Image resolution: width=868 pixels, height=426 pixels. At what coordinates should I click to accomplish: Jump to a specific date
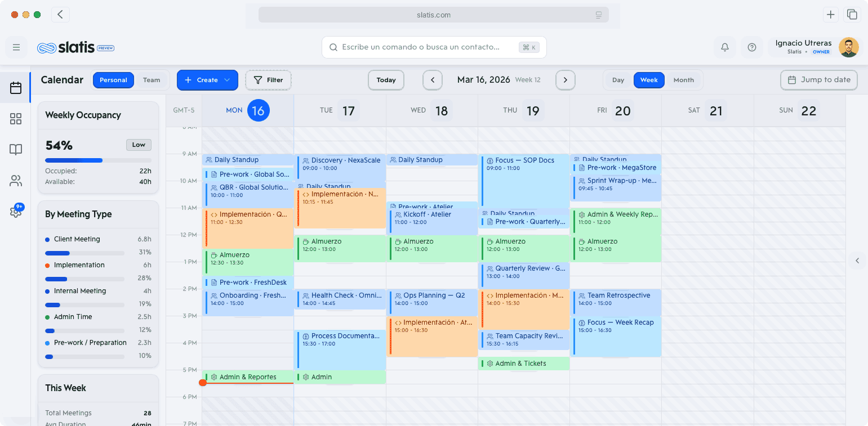818,80
